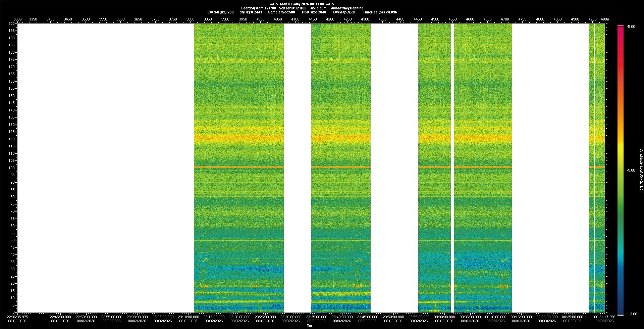This screenshot has width=644, height=329.
Task: Click the 100 Hz label on the frequency axis
Action: pyautogui.click(x=12, y=168)
